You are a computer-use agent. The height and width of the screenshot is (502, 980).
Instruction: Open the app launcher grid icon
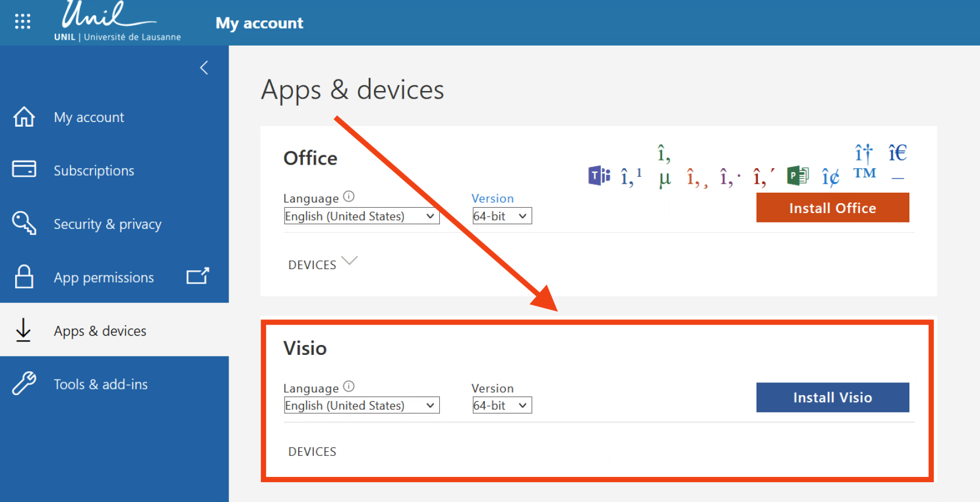pos(22,22)
